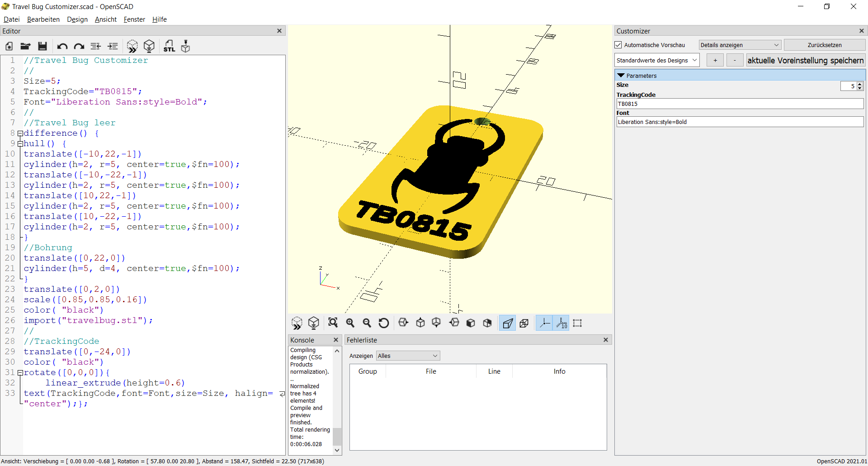Undo the last edit in the Editor toolbar
The width and height of the screenshot is (868, 466).
[62, 46]
